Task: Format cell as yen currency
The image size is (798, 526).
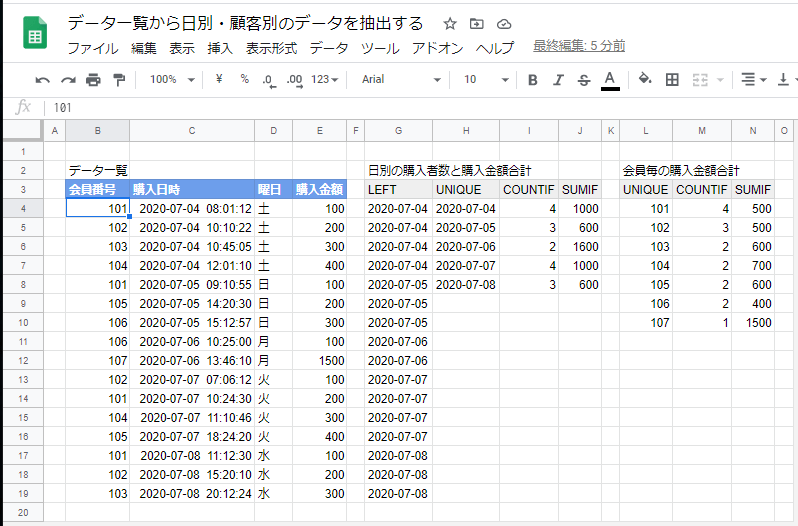Action: pos(219,79)
